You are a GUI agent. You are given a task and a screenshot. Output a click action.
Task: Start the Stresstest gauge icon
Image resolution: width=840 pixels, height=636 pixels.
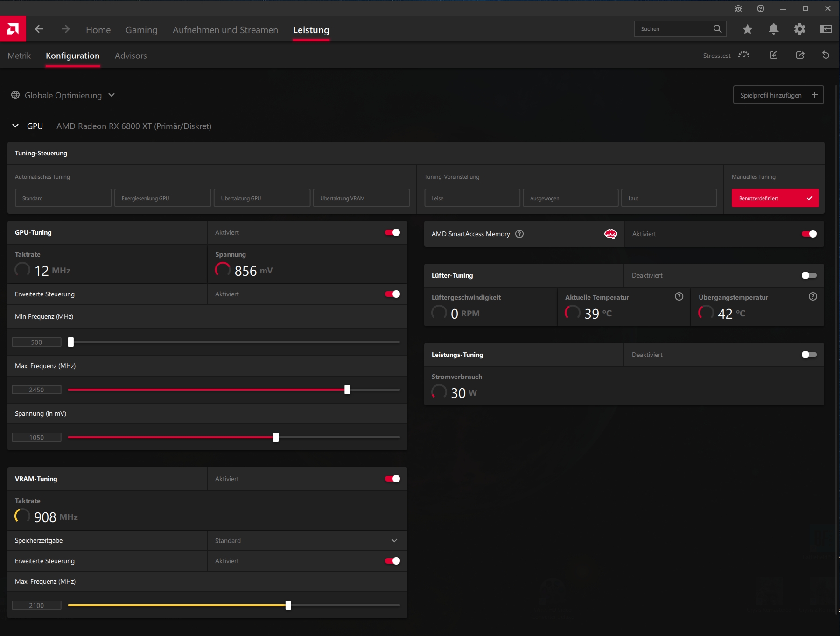coord(744,55)
